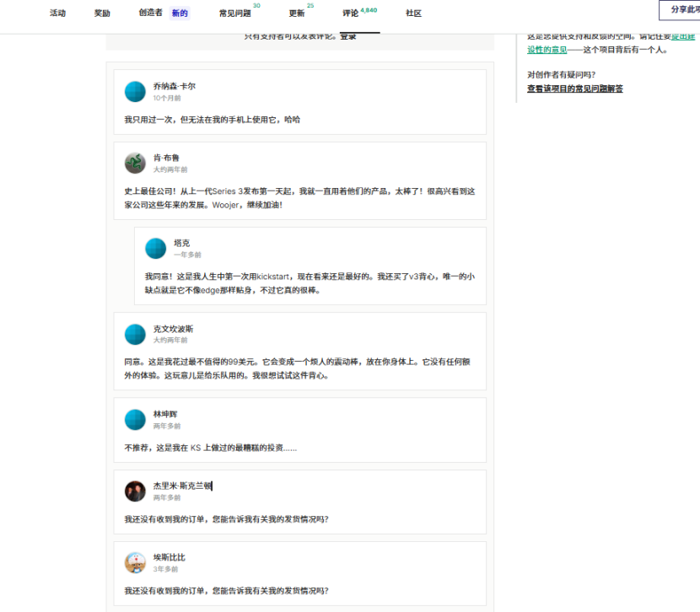Click the commenter name 塔克
Screen dimensions: 700x612
click(182, 243)
